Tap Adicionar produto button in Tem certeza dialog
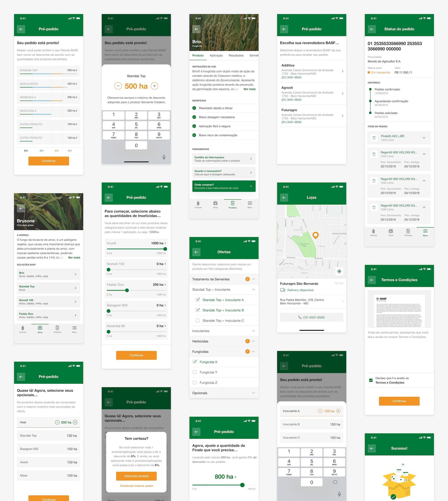This screenshot has height=501, width=448. tap(136, 476)
